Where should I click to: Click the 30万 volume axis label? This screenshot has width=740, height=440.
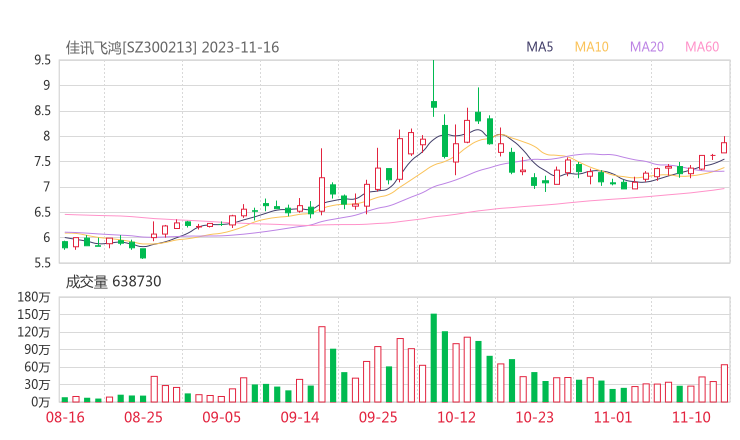[37, 384]
